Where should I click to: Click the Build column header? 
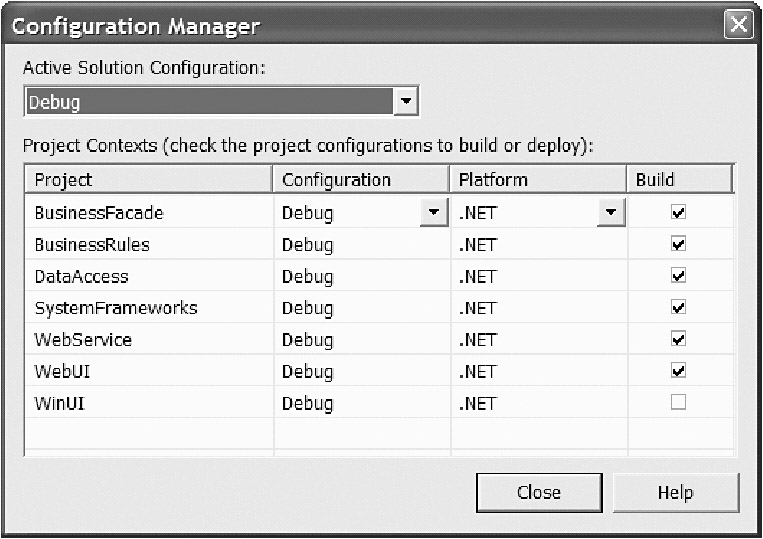(680, 180)
